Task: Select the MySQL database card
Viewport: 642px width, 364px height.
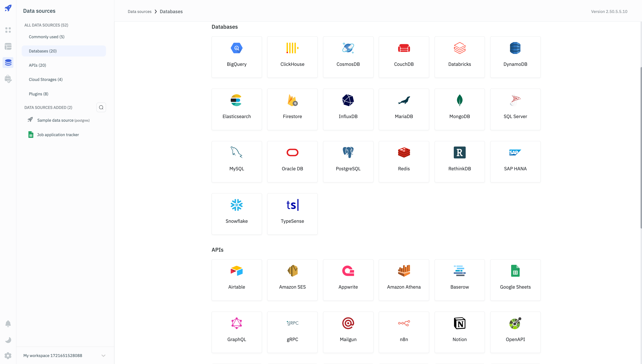Action: (x=237, y=162)
